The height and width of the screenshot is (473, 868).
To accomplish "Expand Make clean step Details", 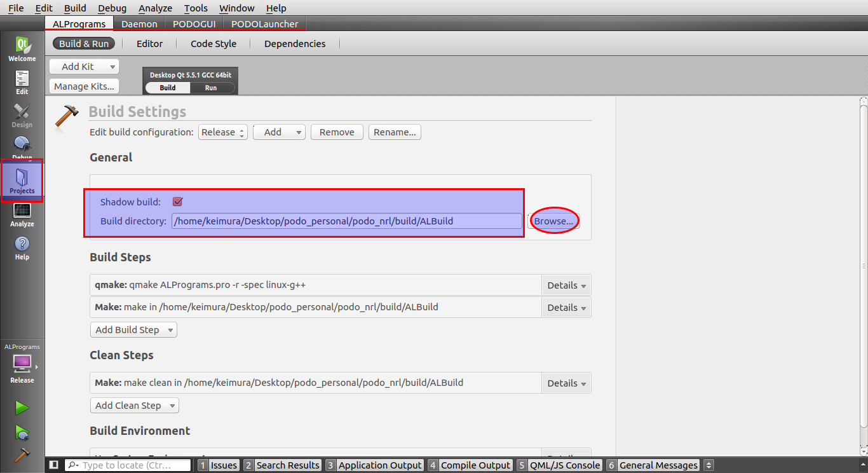I will (x=566, y=383).
